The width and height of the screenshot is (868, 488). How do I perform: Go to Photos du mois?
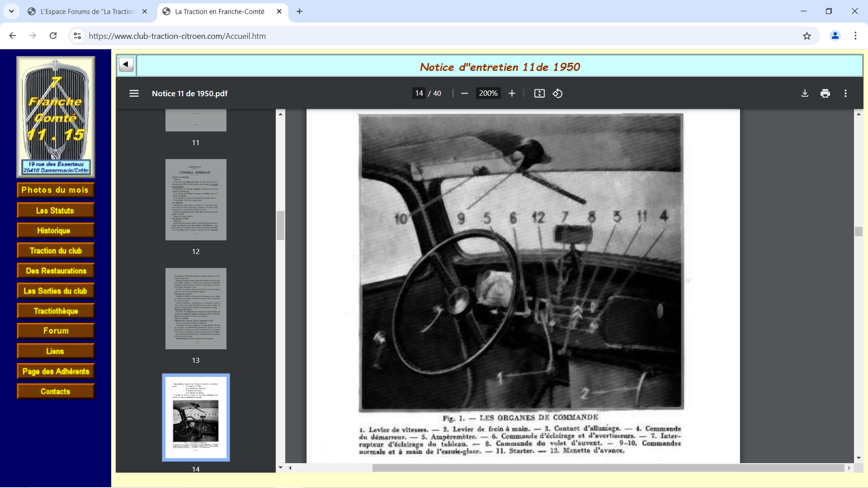[56, 190]
